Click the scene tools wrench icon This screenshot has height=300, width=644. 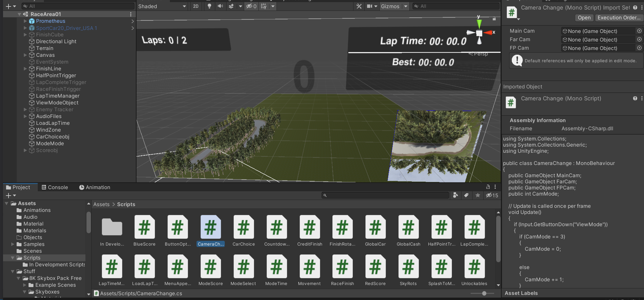point(359,6)
